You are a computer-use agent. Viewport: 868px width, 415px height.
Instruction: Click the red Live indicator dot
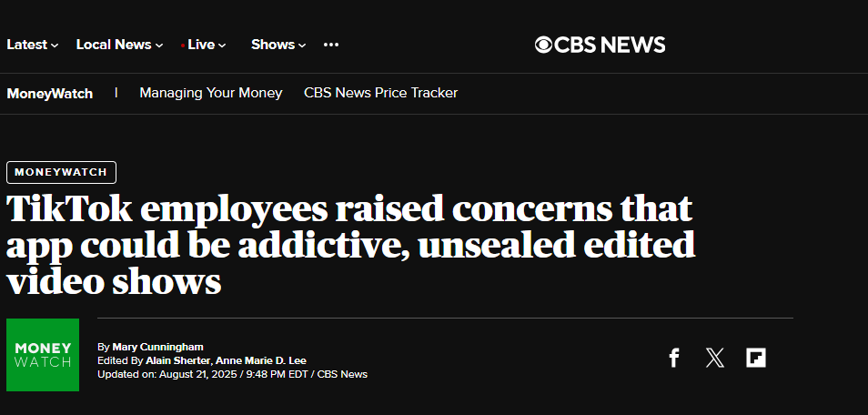[183, 46]
